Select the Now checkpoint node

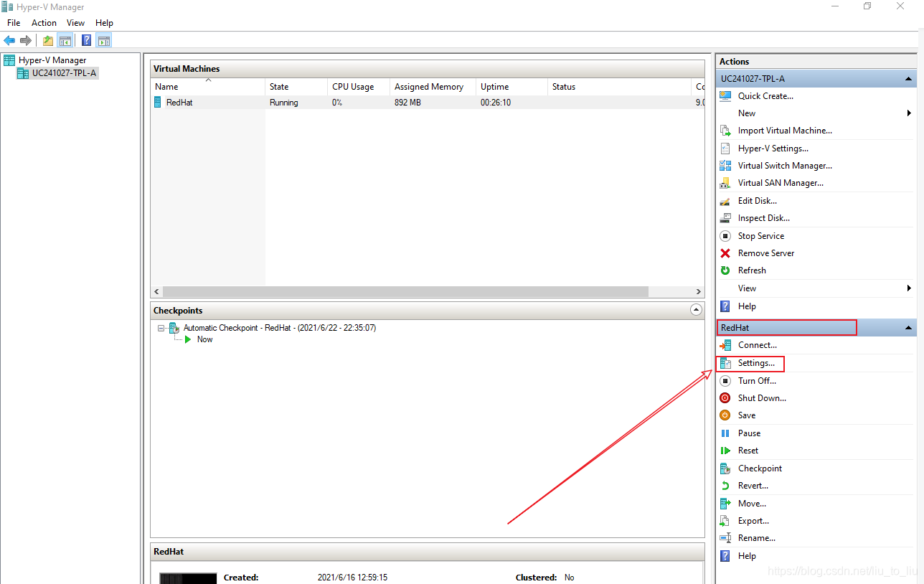[204, 339]
